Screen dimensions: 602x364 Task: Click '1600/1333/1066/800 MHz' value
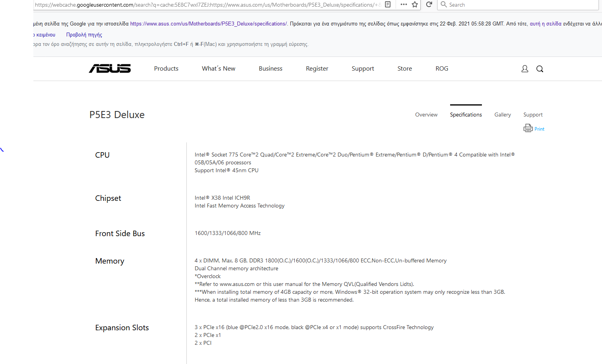(x=228, y=233)
